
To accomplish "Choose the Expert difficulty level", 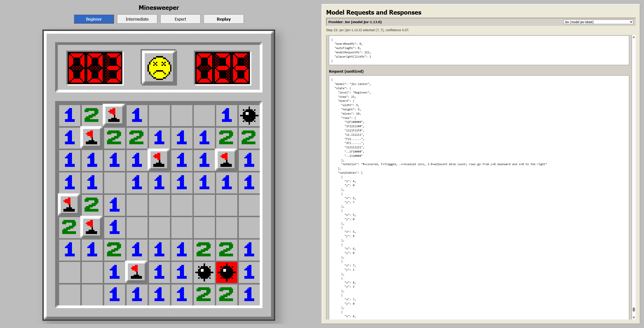I will coord(180,19).
